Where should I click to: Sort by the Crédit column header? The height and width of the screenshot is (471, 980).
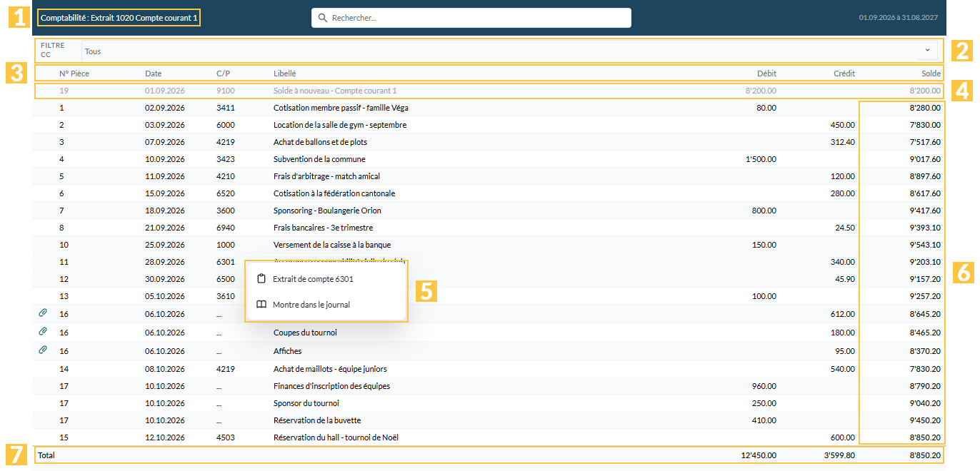[844, 74]
